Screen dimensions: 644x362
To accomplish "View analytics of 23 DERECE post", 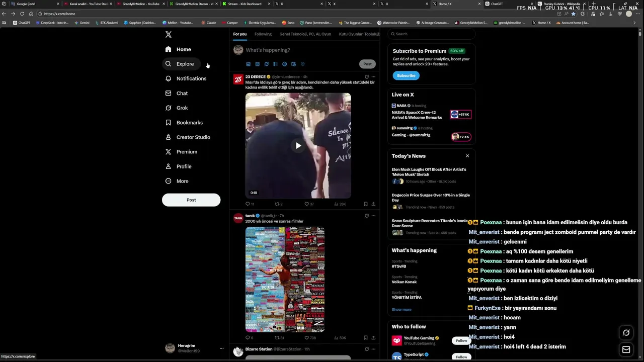I will point(340,204).
